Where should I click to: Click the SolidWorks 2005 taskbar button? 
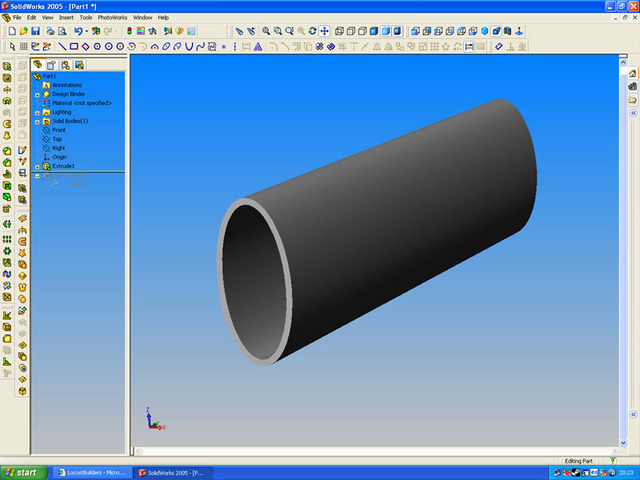point(174,473)
